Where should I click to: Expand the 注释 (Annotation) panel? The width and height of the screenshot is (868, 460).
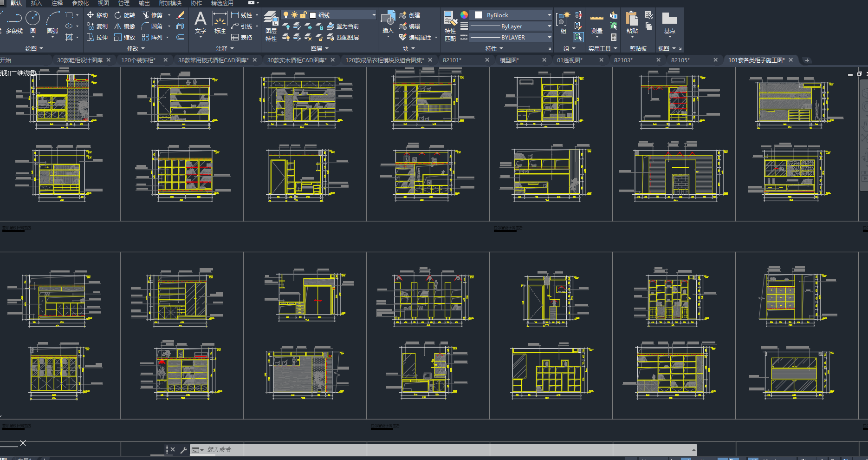tap(225, 48)
